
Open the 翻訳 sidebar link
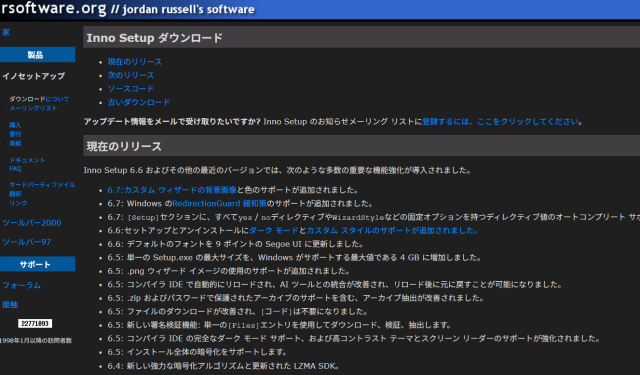click(15, 194)
